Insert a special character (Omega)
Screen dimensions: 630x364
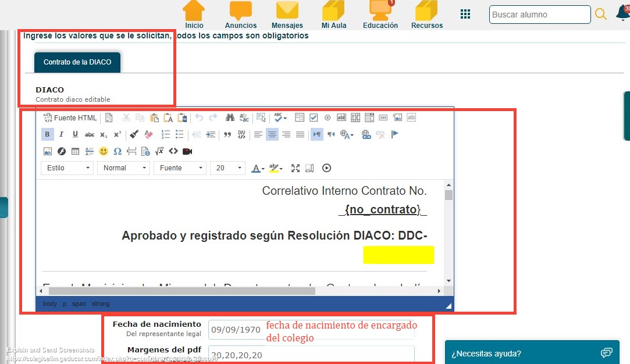click(x=118, y=151)
